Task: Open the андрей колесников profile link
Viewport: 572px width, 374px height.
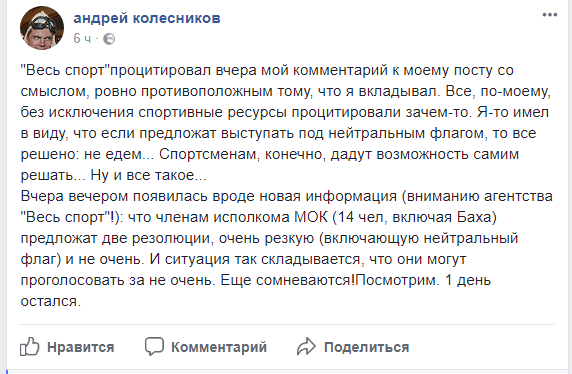Action: [147, 18]
